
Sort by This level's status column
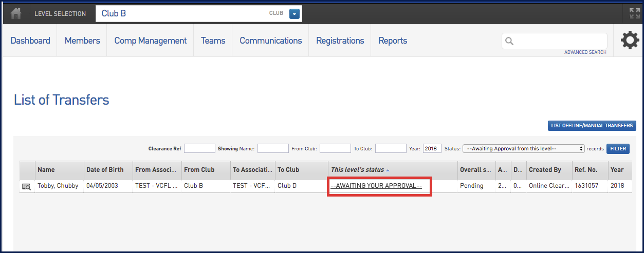(x=360, y=170)
